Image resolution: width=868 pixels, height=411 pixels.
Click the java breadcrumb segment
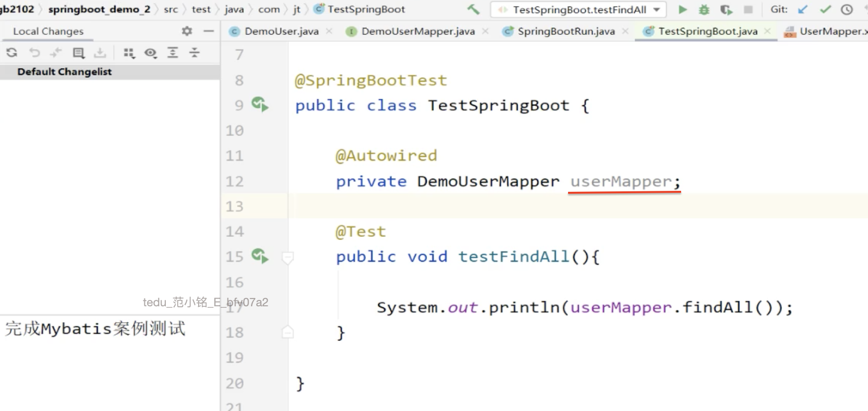pyautogui.click(x=234, y=9)
